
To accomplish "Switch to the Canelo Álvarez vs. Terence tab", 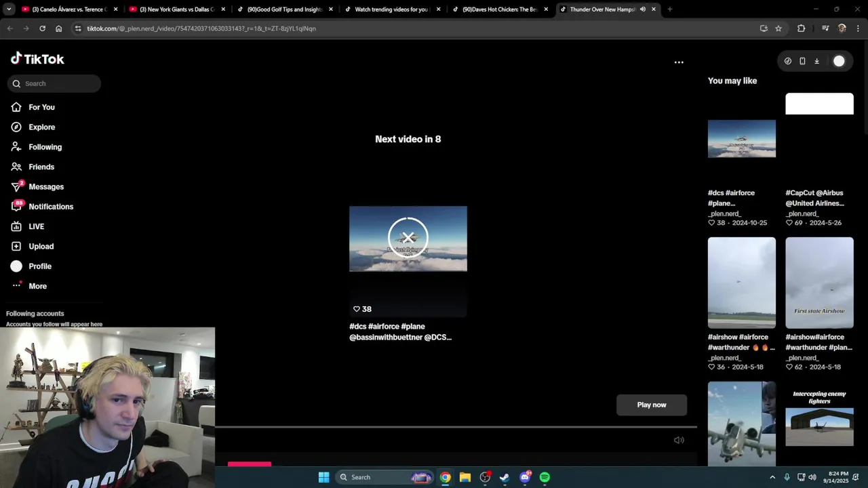I will (68, 9).
